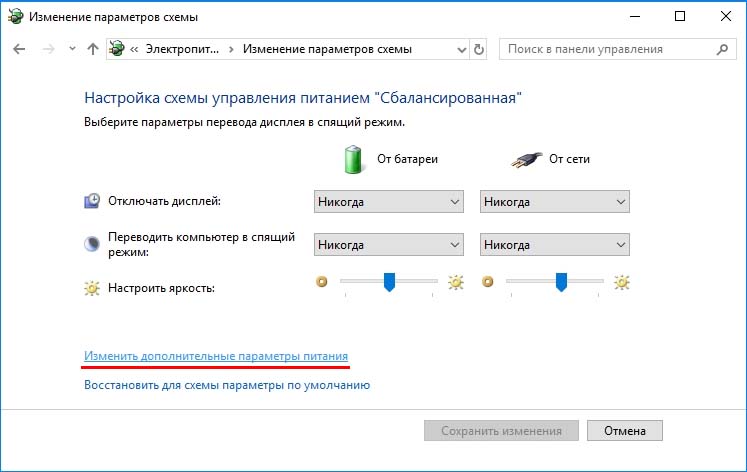747x472 pixels.
Task: Click the Отмена button
Action: pyautogui.click(x=625, y=431)
